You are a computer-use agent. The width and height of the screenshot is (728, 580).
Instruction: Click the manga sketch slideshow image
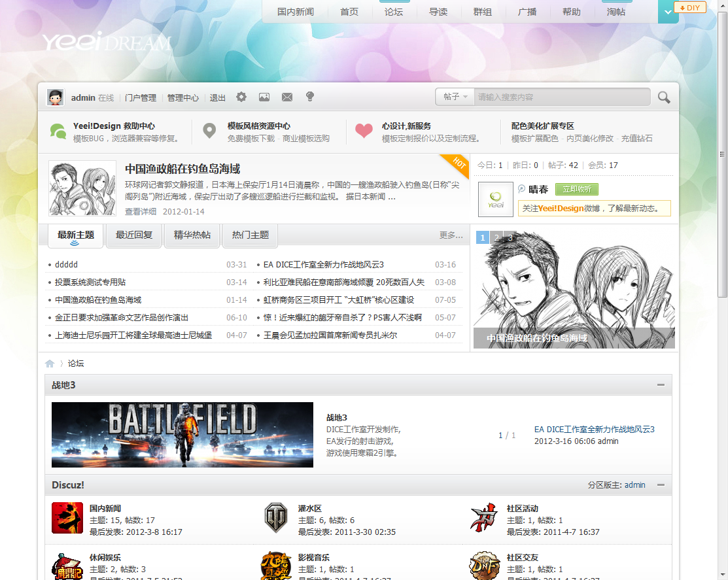point(574,290)
